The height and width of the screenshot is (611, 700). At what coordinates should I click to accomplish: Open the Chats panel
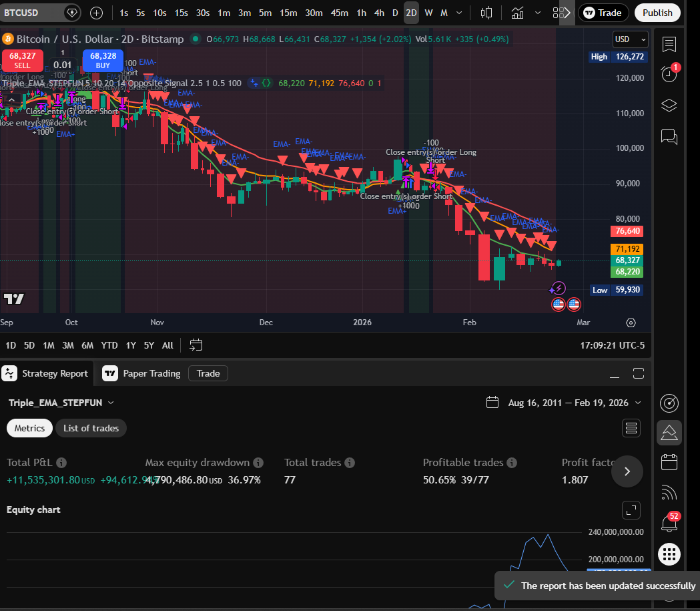tap(669, 136)
